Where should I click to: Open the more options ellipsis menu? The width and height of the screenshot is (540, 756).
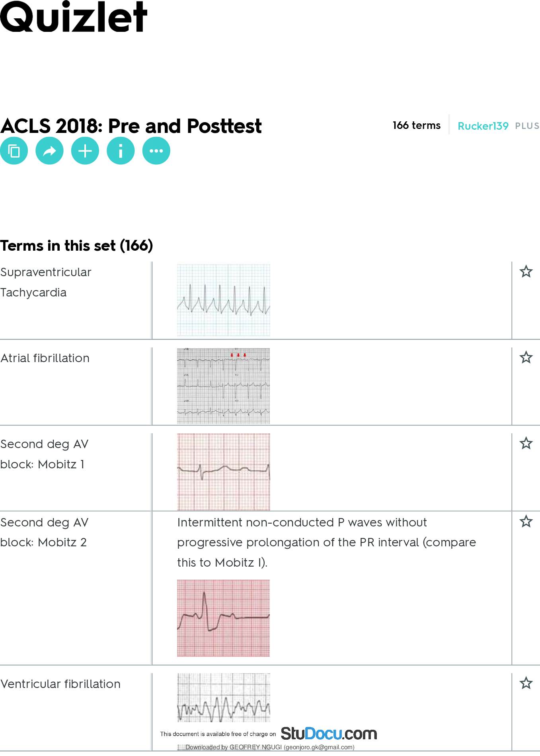[156, 151]
